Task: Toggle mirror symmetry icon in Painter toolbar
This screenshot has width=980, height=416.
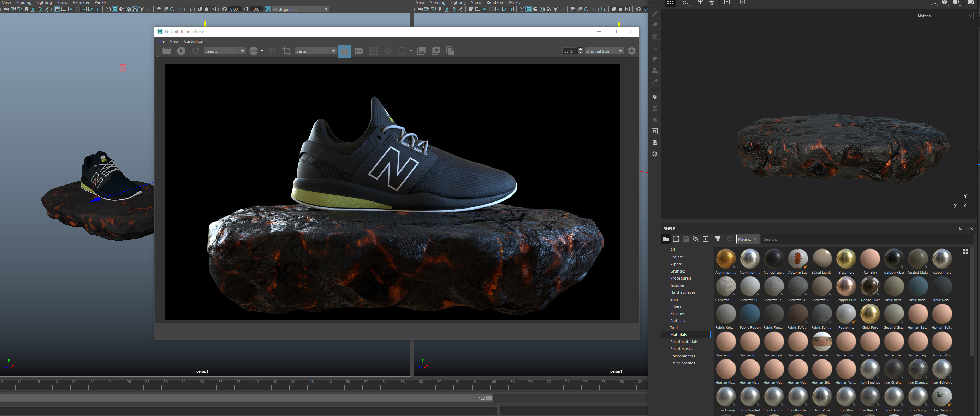Action: (x=700, y=2)
